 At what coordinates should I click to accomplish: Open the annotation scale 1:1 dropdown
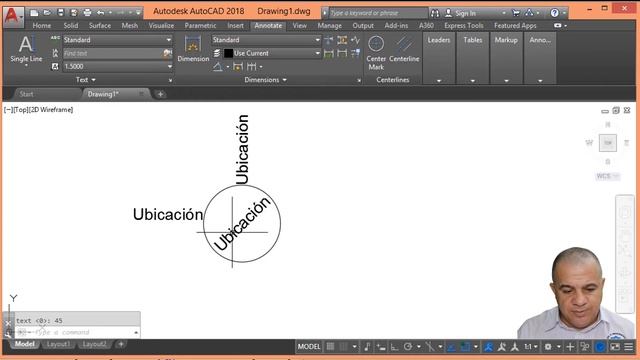pyautogui.click(x=531, y=347)
